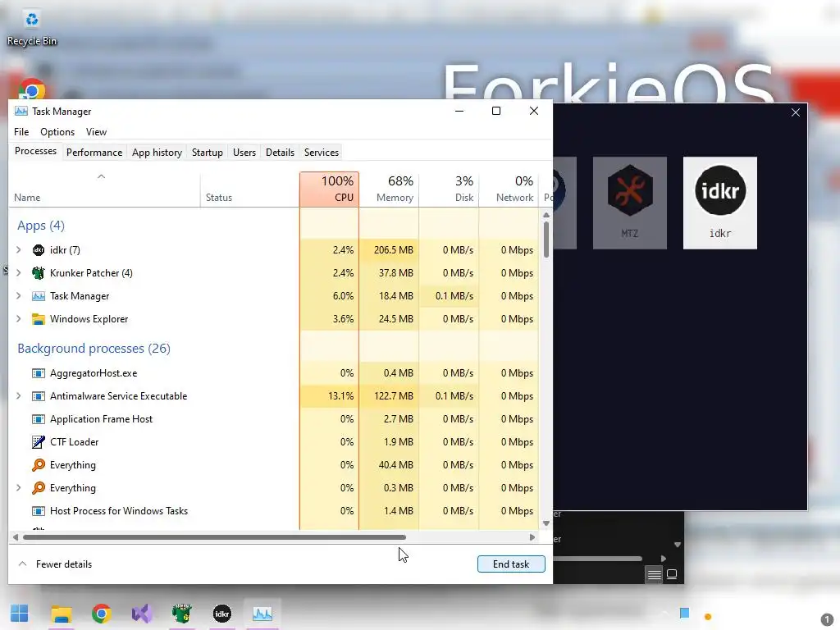The width and height of the screenshot is (840, 630).
Task: Open the Options menu
Action: [x=57, y=132]
